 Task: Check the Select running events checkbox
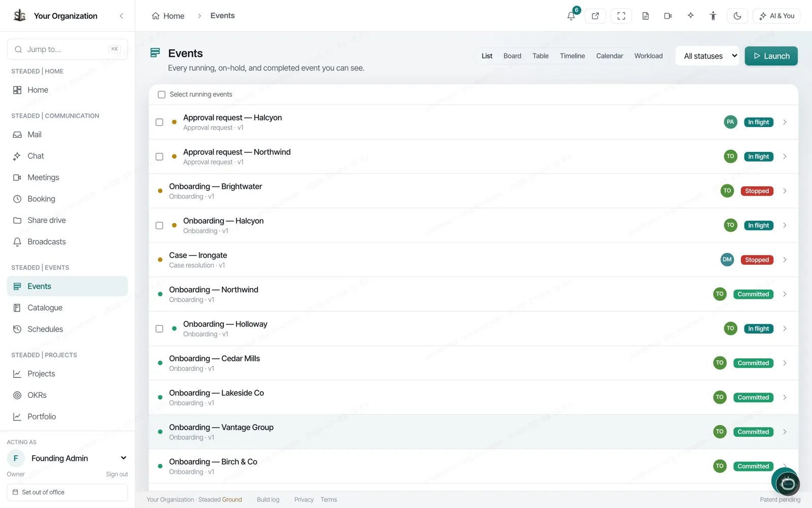(161, 94)
